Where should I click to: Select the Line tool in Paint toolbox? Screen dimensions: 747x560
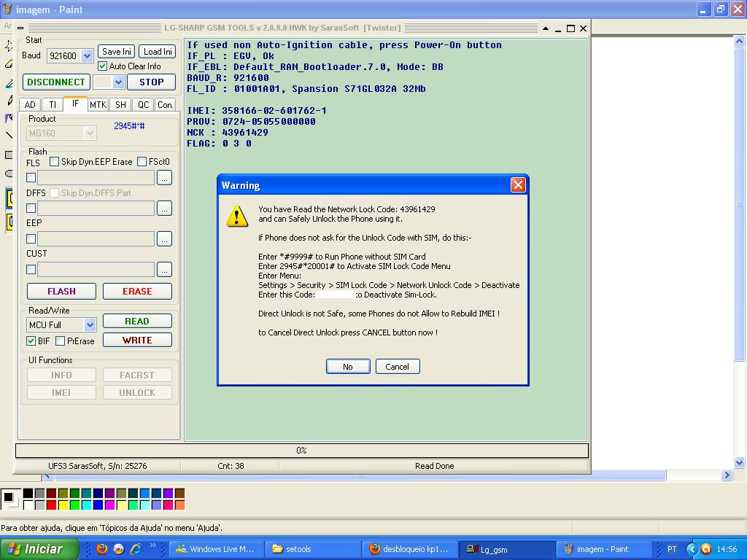(x=9, y=136)
